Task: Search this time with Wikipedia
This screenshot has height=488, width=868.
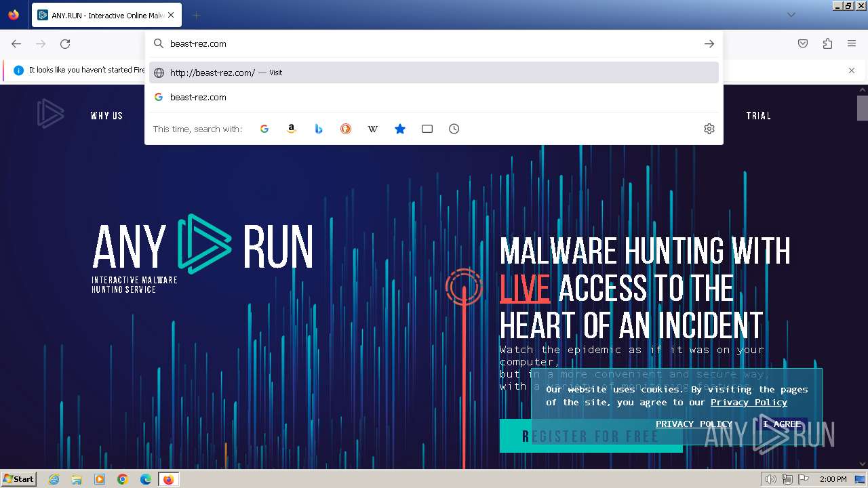Action: (x=373, y=129)
